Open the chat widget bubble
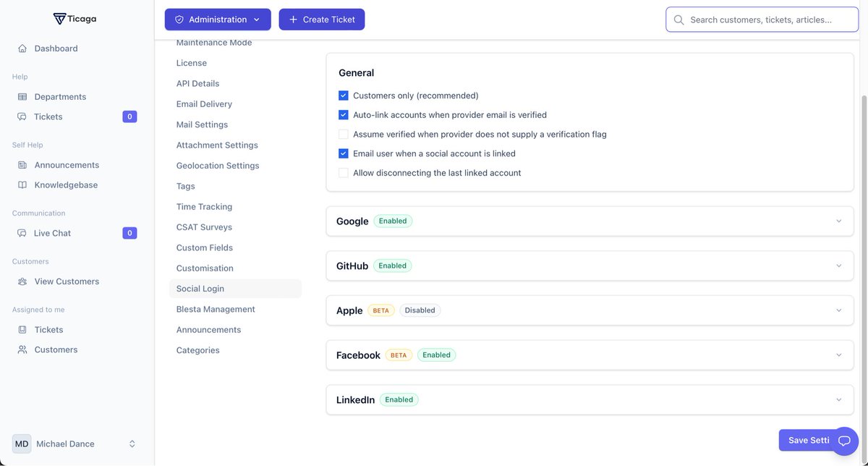 [x=844, y=441]
